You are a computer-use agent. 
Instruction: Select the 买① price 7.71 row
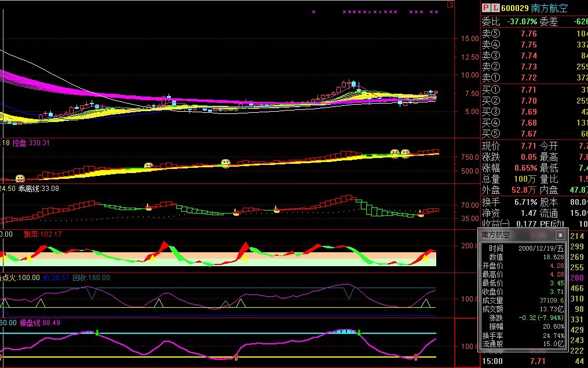coord(535,90)
